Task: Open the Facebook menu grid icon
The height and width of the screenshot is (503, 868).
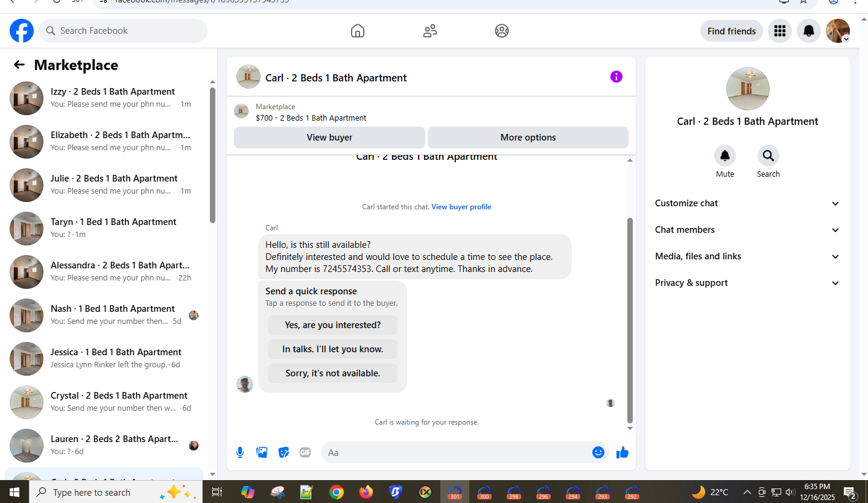Action: (780, 31)
